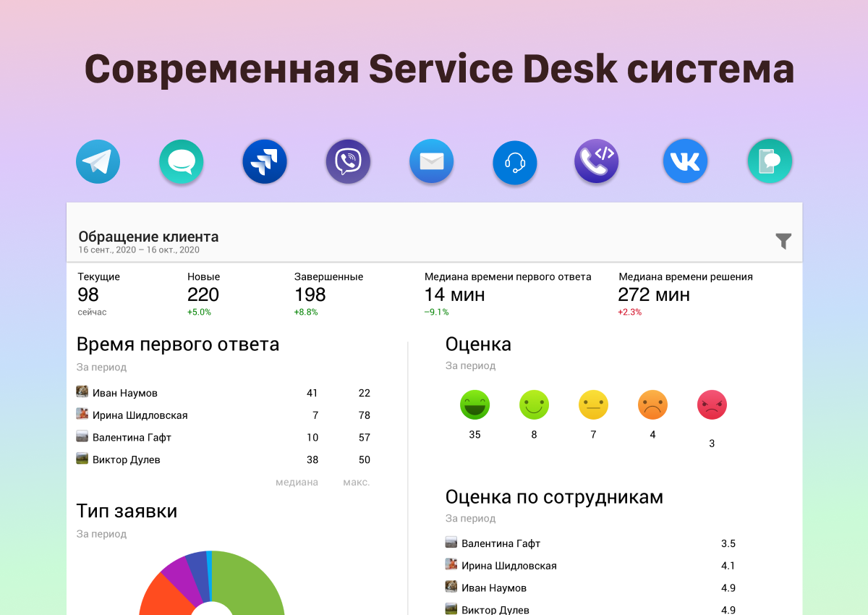Click the Завершенные value 198

coord(310,294)
